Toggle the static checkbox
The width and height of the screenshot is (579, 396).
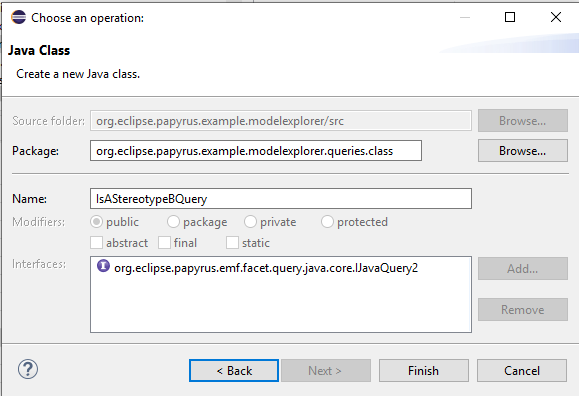point(232,243)
